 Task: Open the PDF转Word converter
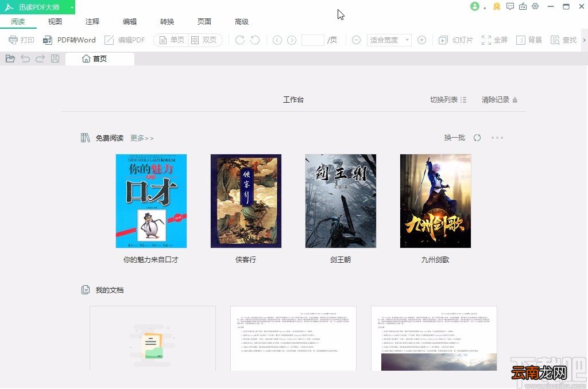tap(69, 40)
